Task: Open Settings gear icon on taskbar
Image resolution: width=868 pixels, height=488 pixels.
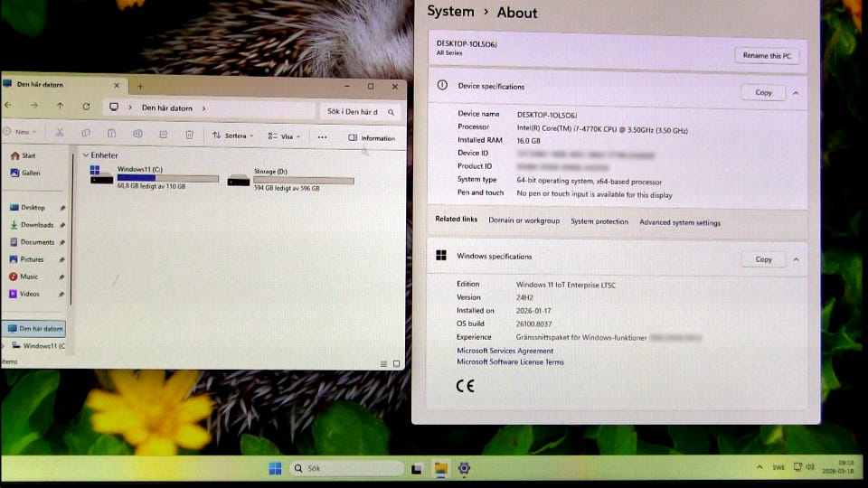Action: pos(464,468)
